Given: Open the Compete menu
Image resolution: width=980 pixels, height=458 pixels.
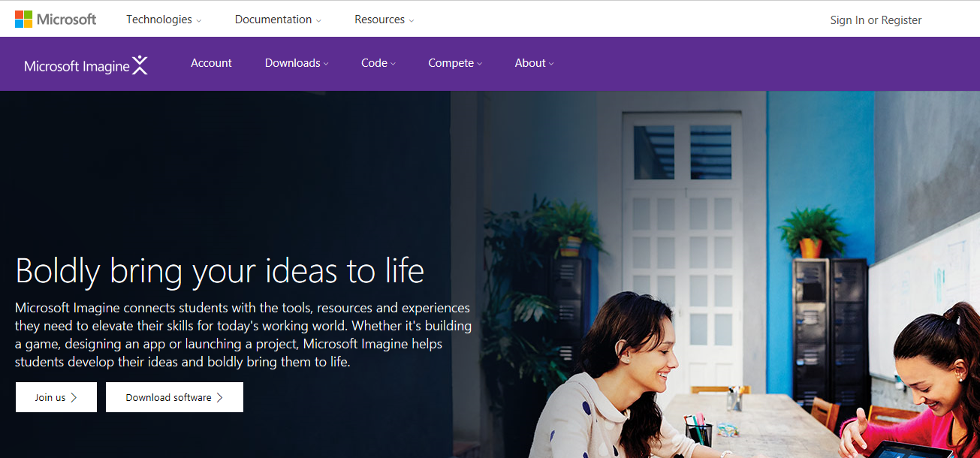Looking at the screenshot, I should 455,63.
